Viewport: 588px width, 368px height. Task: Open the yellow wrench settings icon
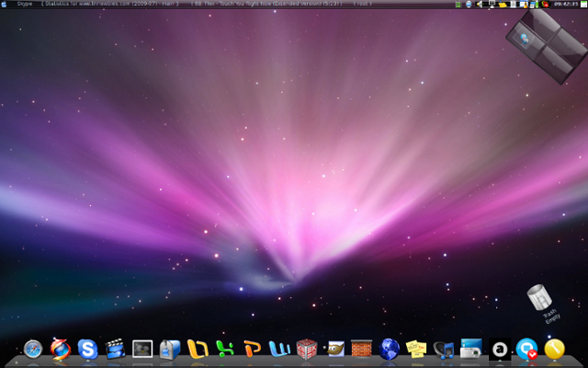point(554,350)
